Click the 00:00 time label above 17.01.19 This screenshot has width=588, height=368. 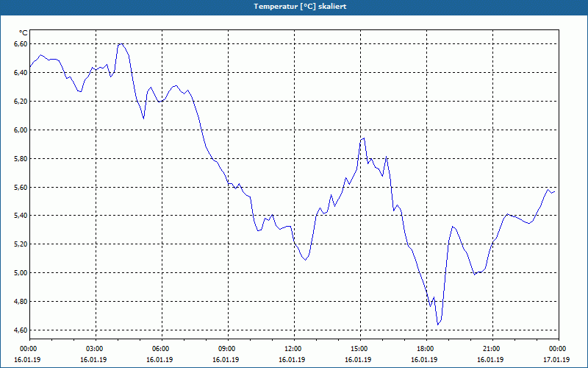[558, 349]
